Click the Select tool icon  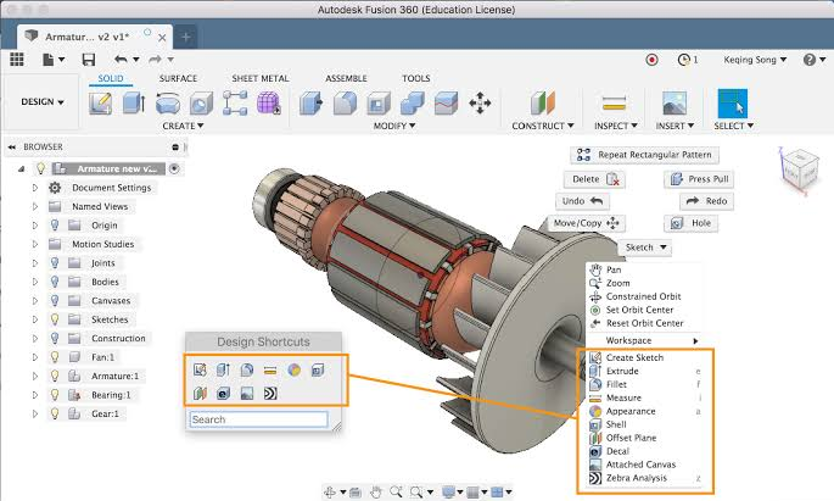[732, 103]
